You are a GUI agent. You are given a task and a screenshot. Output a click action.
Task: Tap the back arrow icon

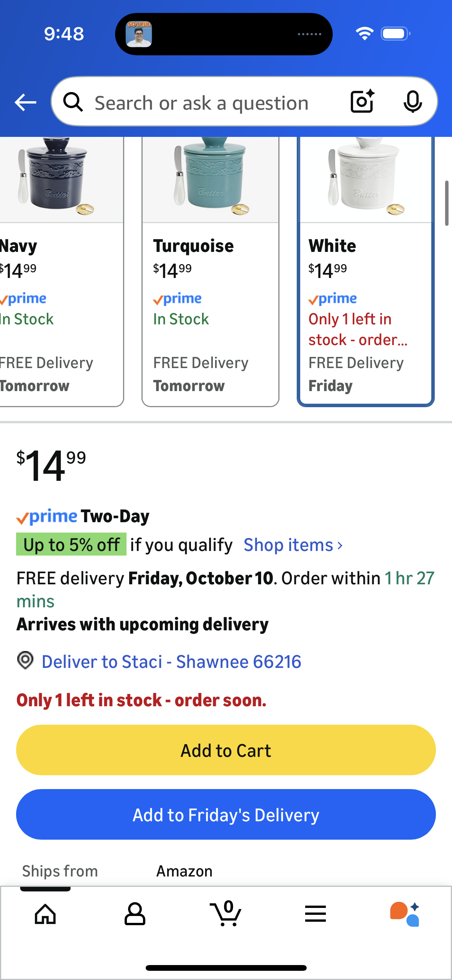pyautogui.click(x=25, y=102)
